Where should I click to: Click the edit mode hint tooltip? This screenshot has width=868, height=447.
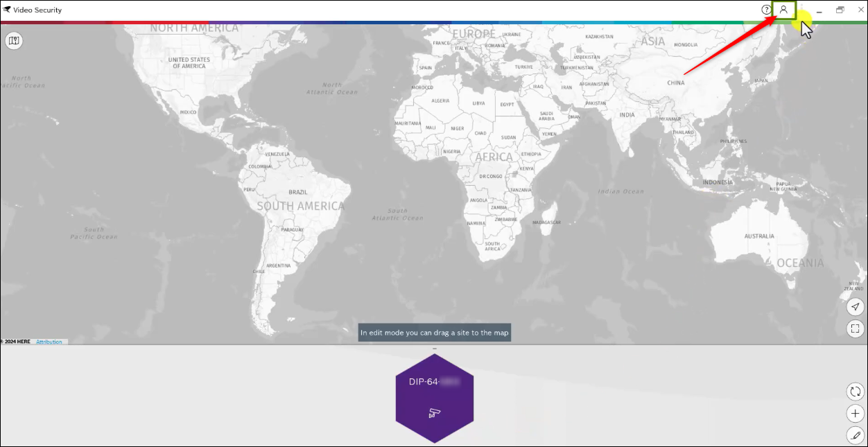point(435,333)
